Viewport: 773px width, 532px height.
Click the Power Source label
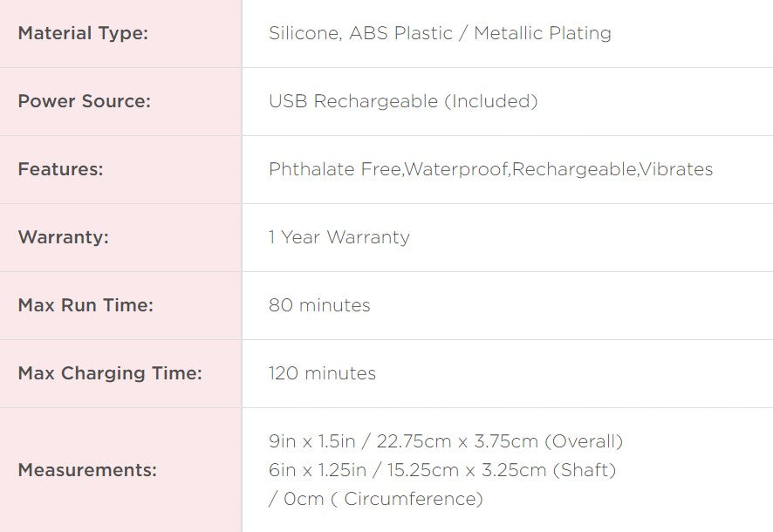pos(85,101)
